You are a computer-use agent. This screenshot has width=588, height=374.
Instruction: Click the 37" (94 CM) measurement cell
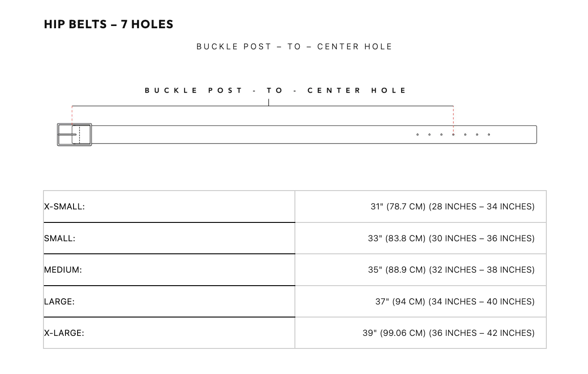point(454,302)
